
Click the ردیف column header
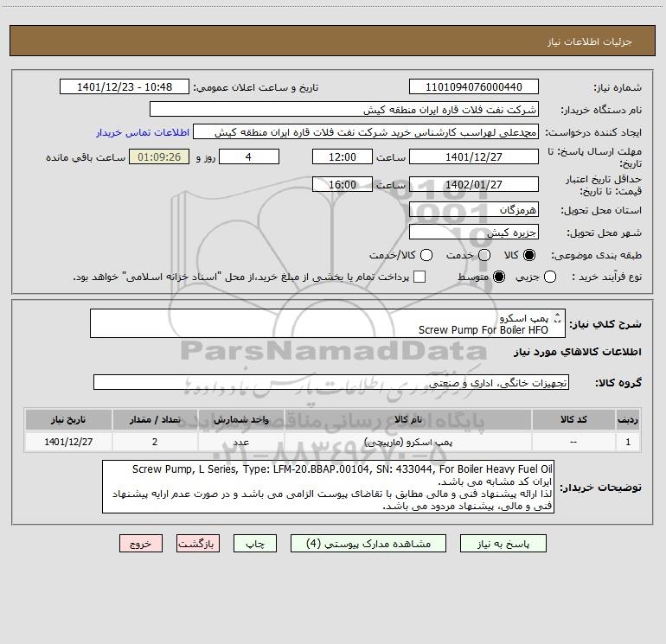point(628,419)
